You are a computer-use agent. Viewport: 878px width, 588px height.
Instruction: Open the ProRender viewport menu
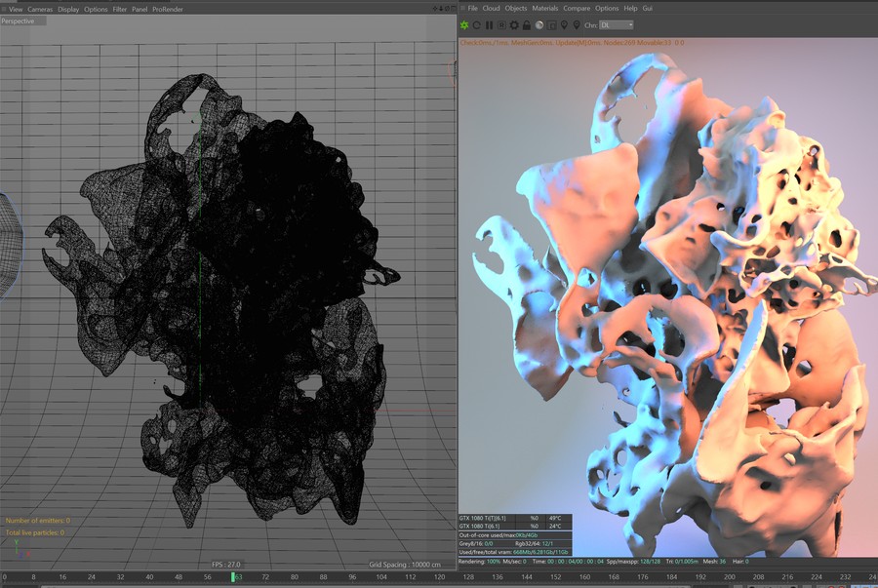[168, 10]
